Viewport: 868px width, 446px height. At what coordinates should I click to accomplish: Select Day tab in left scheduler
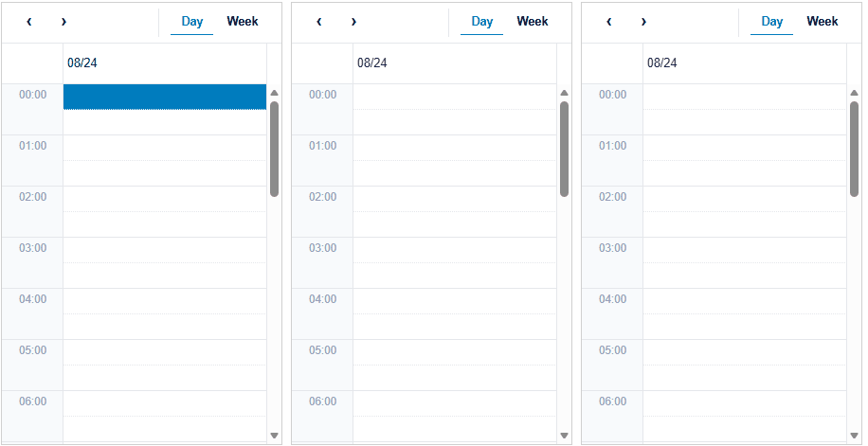[192, 22]
